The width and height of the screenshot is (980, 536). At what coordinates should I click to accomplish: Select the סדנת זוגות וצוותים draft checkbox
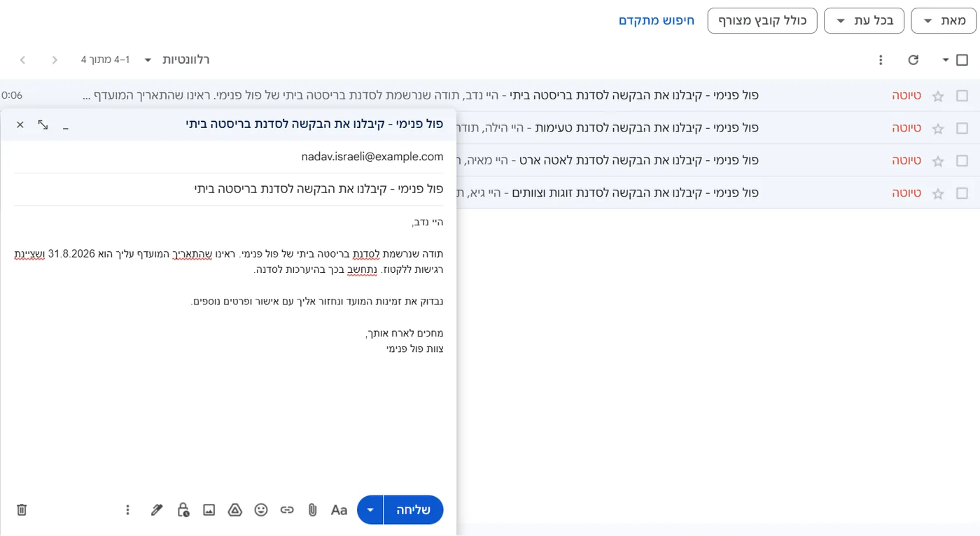962,193
